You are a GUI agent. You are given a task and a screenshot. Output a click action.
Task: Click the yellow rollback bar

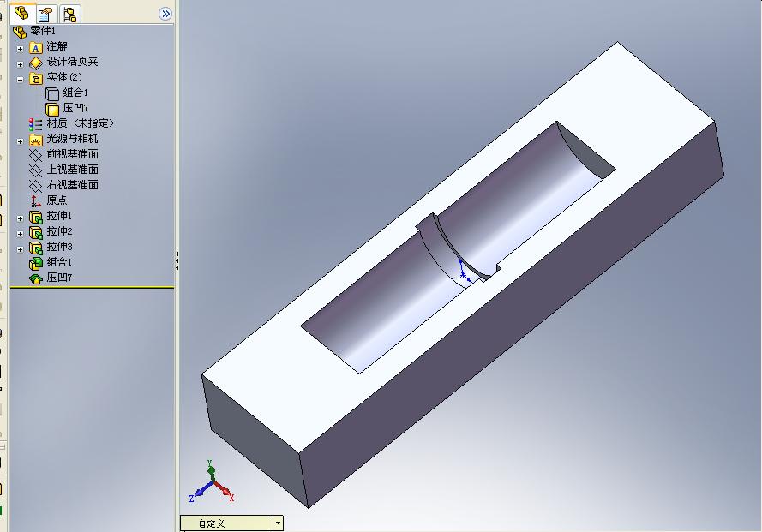(92, 288)
